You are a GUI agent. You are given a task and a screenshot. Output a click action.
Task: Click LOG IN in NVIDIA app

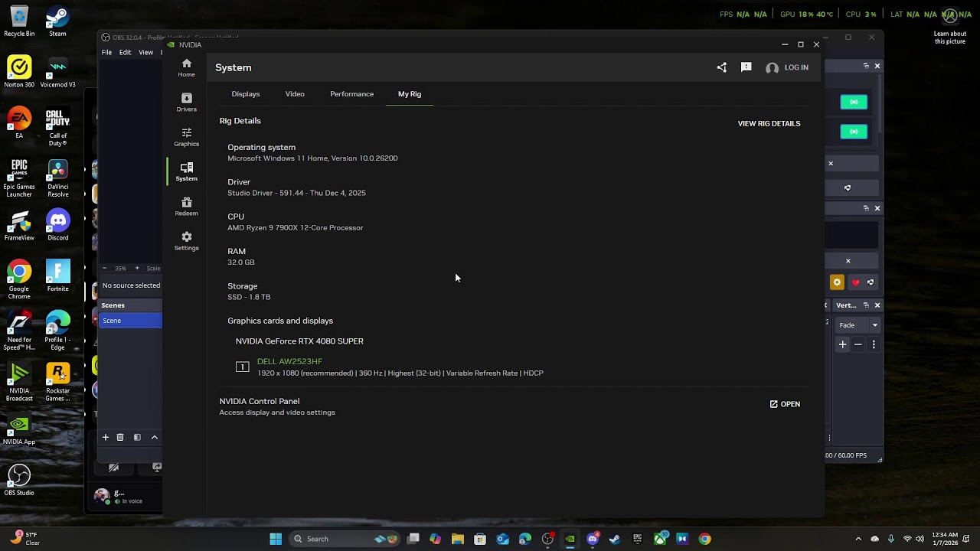[787, 67]
